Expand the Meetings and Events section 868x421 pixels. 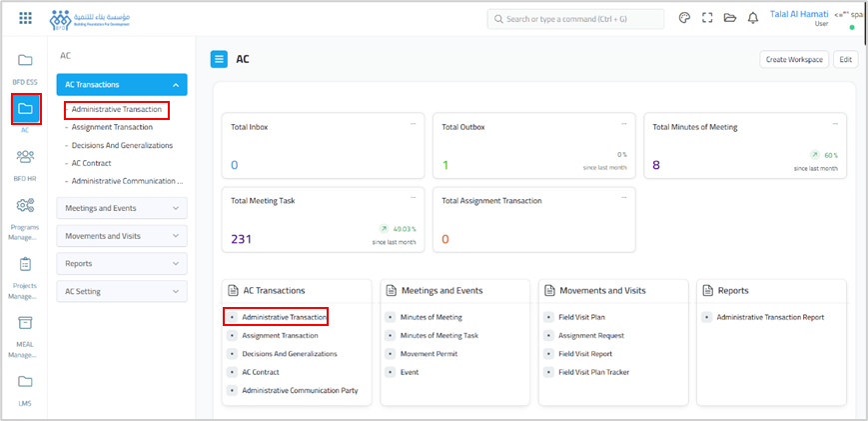coord(121,208)
